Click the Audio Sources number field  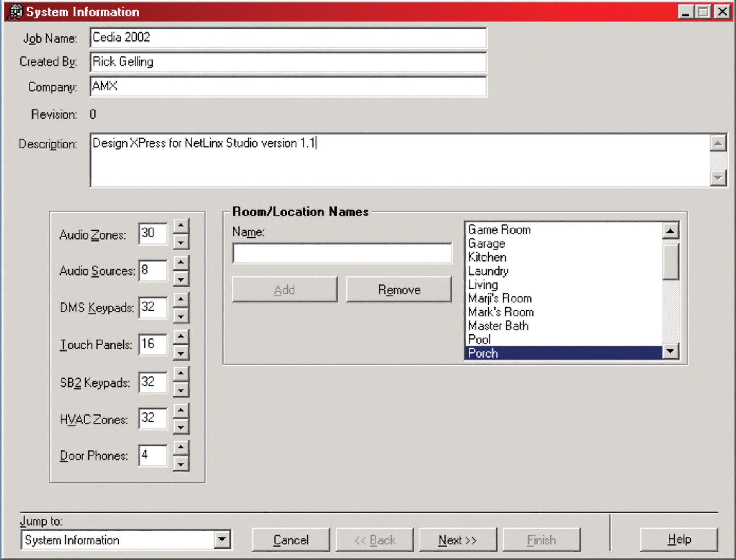click(153, 270)
